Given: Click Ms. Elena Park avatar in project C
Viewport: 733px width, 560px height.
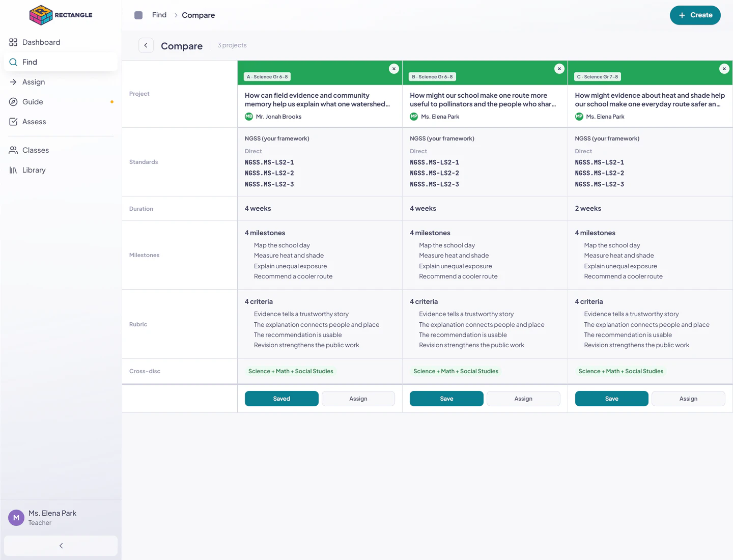Looking at the screenshot, I should (x=579, y=117).
